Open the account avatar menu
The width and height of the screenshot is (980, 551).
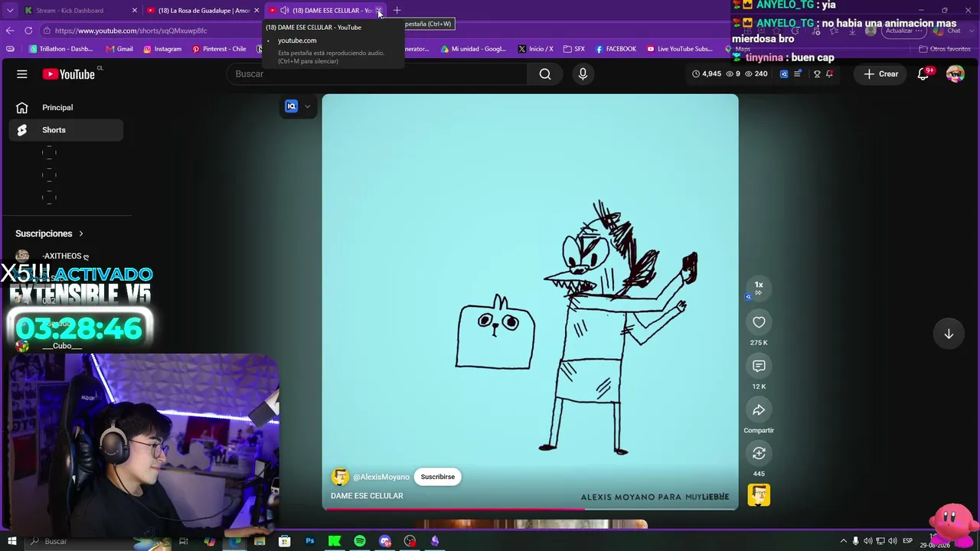click(x=955, y=74)
